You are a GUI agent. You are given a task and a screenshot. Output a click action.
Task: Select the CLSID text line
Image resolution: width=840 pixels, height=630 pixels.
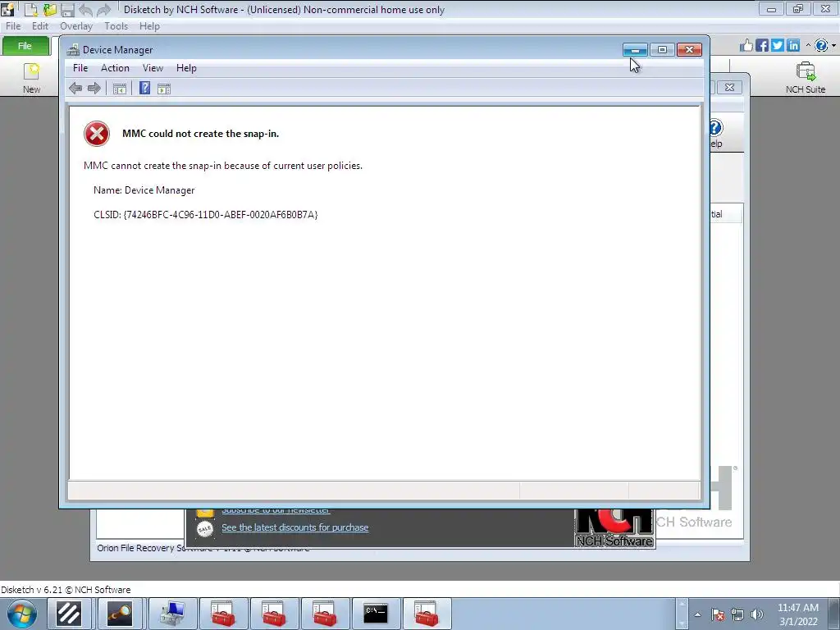tap(206, 215)
